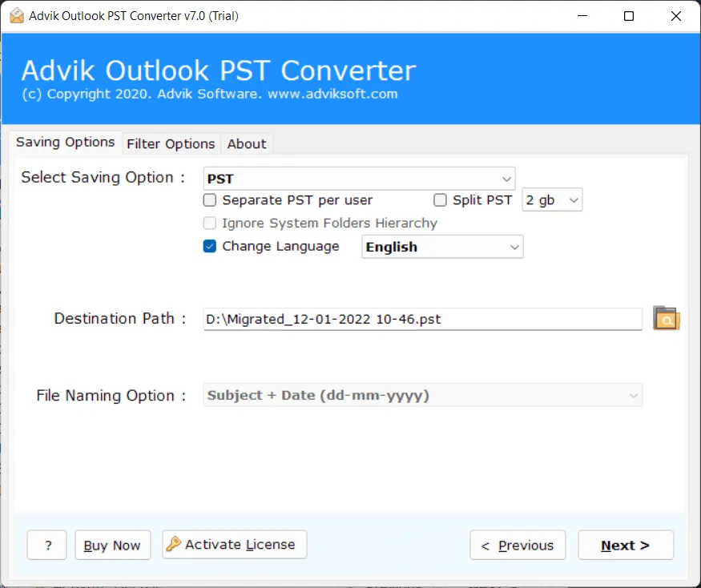Go back with the Previous button
Screen dimensions: 701x588
click(518, 545)
